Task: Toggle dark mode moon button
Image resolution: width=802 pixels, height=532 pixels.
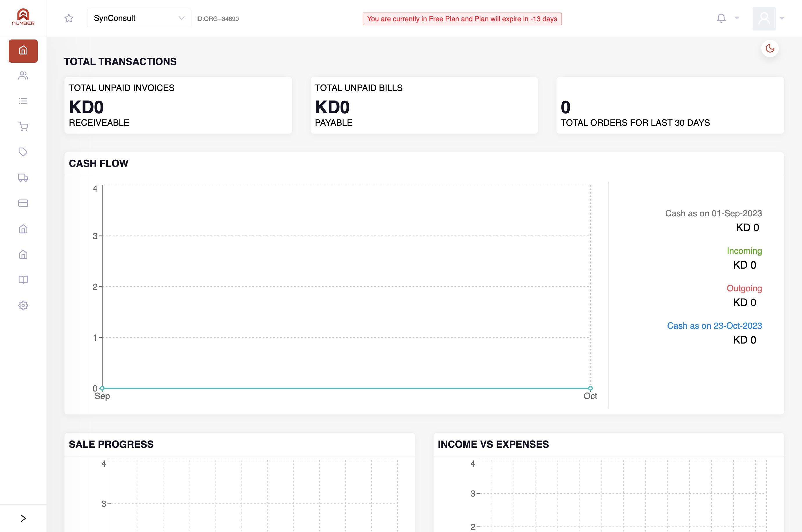Action: (770, 48)
